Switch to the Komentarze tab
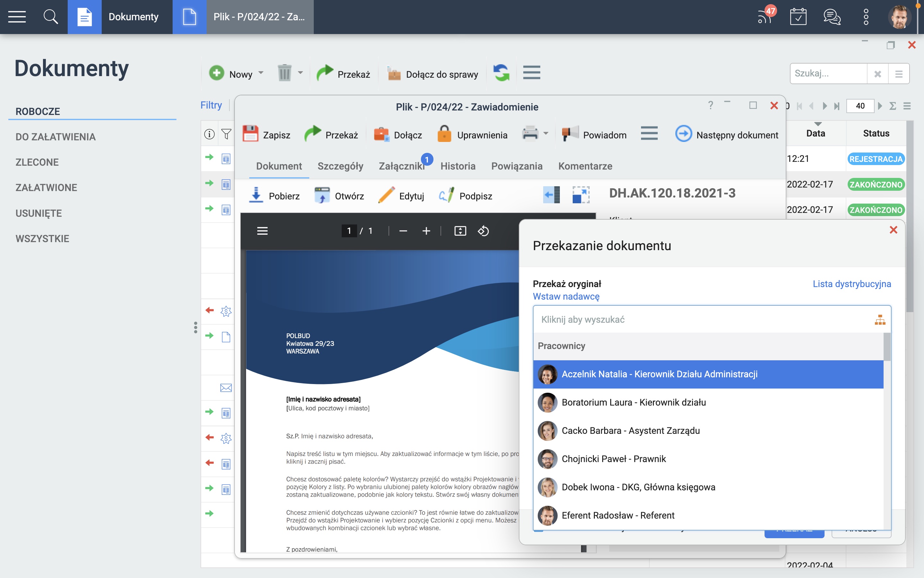Image resolution: width=924 pixels, height=578 pixels. (x=585, y=166)
